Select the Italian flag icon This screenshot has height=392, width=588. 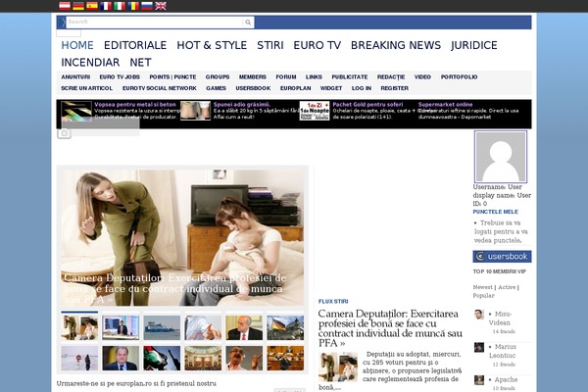pyautogui.click(x=120, y=6)
